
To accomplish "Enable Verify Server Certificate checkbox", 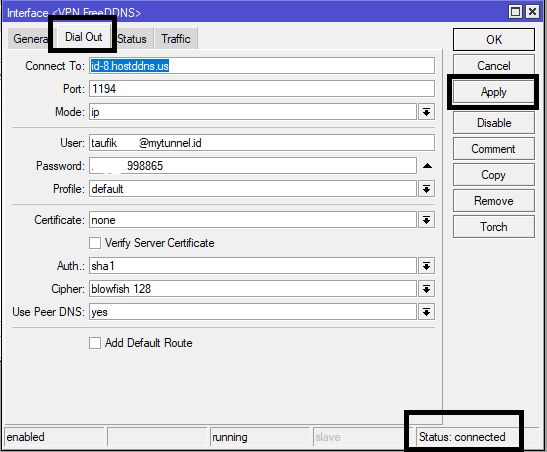I will pyautogui.click(x=95, y=243).
